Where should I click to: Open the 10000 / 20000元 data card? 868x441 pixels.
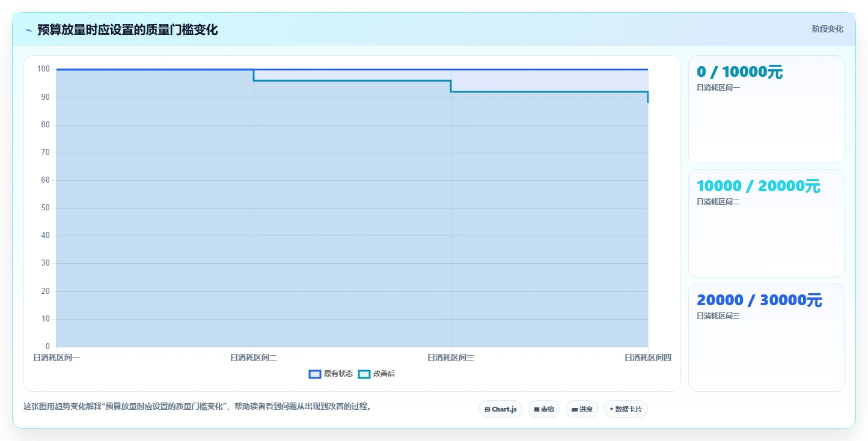(766, 224)
